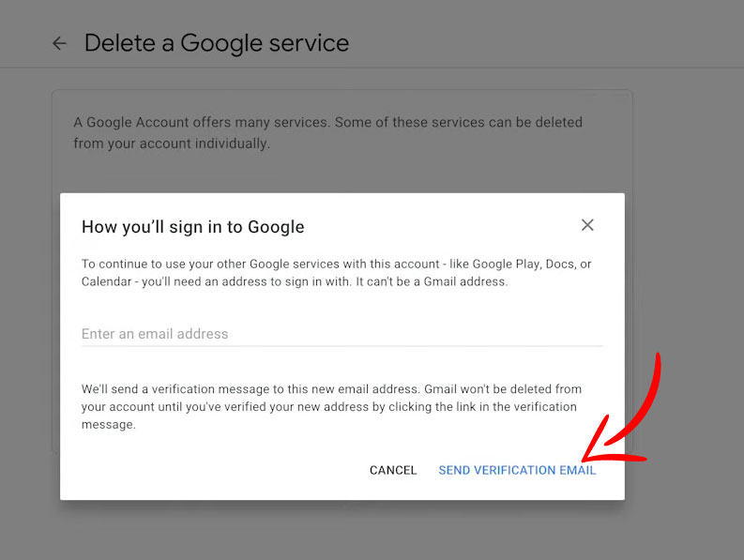744x560 pixels.
Task: Click SEND VERIFICATION EMAIL
Action: pos(517,470)
